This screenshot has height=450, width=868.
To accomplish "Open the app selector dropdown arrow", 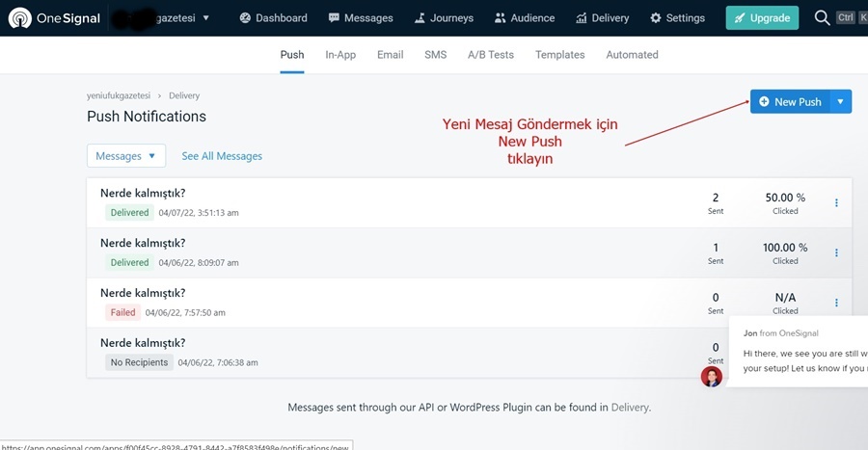I will pos(206,18).
